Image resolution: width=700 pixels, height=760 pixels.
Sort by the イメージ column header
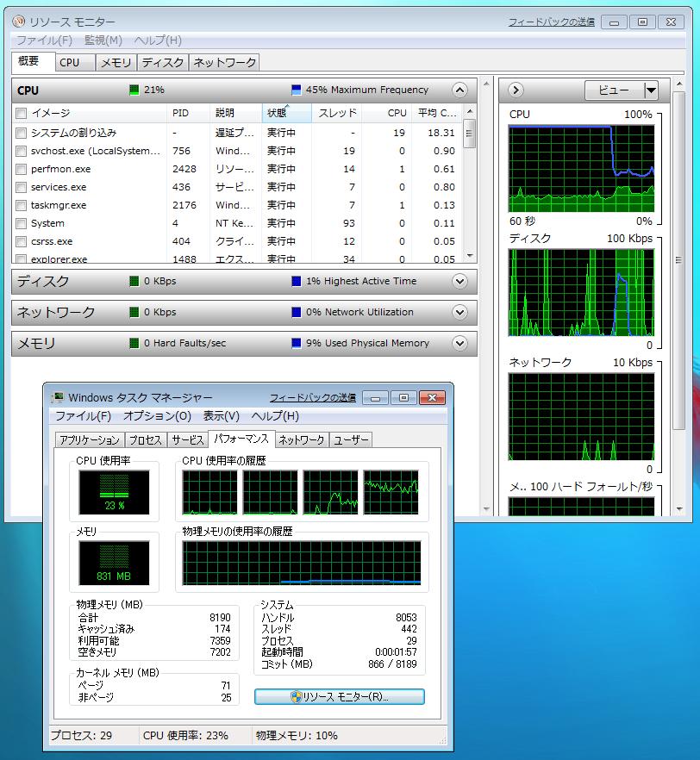click(x=90, y=113)
